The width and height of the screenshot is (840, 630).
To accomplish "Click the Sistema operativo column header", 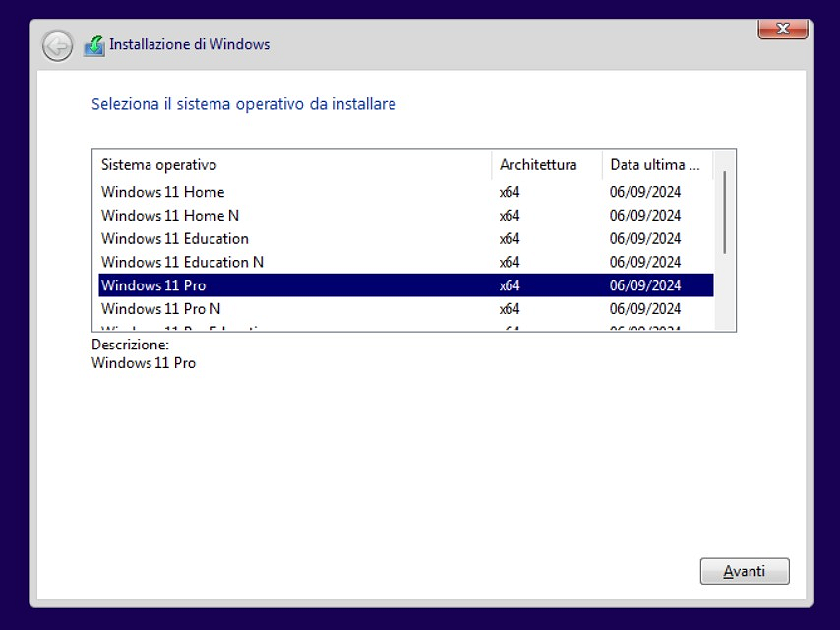I will click(292, 165).
